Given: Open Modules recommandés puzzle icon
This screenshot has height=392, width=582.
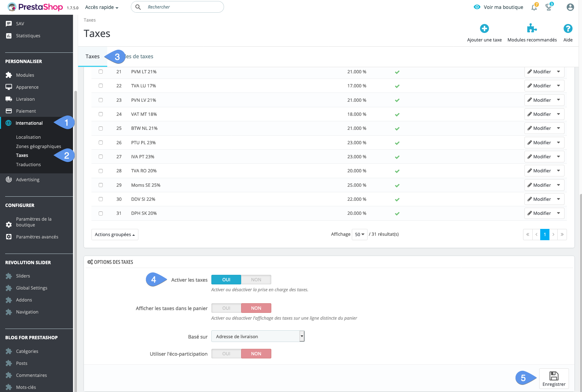Looking at the screenshot, I should click(x=532, y=28).
